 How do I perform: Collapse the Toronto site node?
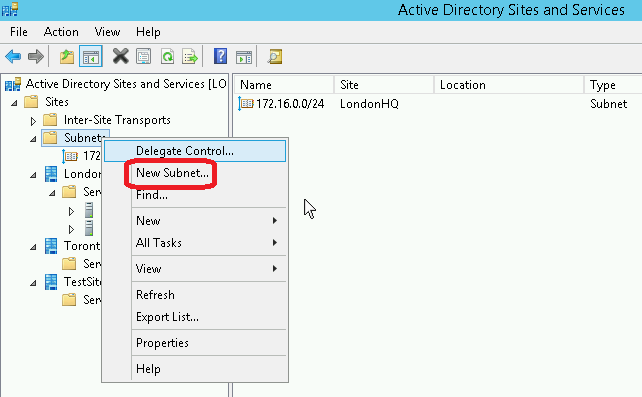pos(33,247)
